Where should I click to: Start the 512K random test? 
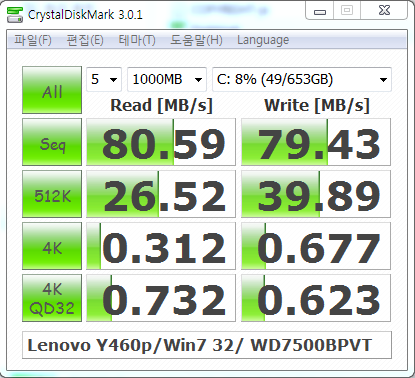(52, 194)
